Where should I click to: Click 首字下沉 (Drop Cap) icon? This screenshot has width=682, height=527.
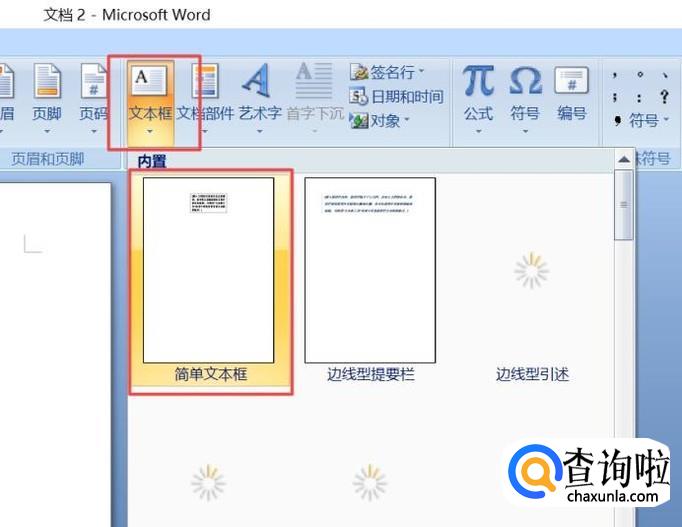coord(314,81)
